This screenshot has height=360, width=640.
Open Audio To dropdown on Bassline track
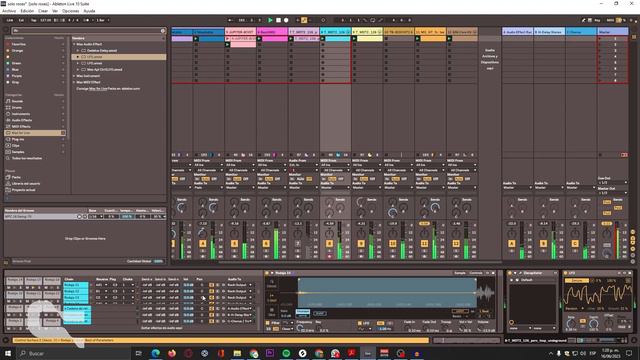point(272,187)
